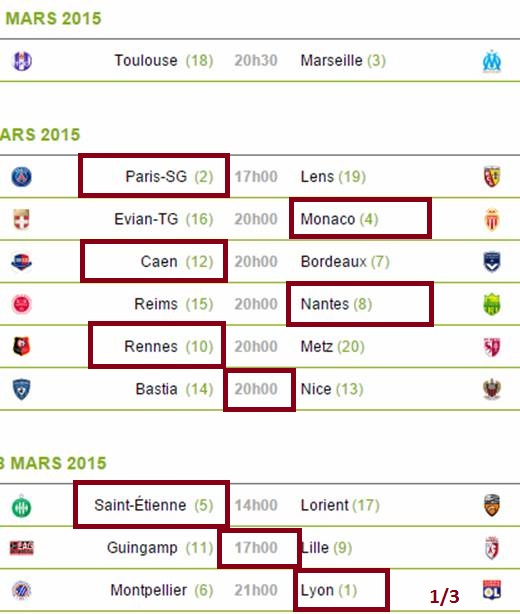The width and height of the screenshot is (520, 614).
Task: Click the Saint-Étienne (5) team name
Action: (x=153, y=505)
